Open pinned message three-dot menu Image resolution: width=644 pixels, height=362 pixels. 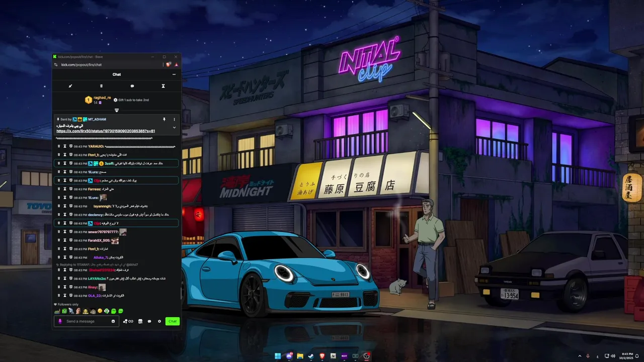[175, 120]
